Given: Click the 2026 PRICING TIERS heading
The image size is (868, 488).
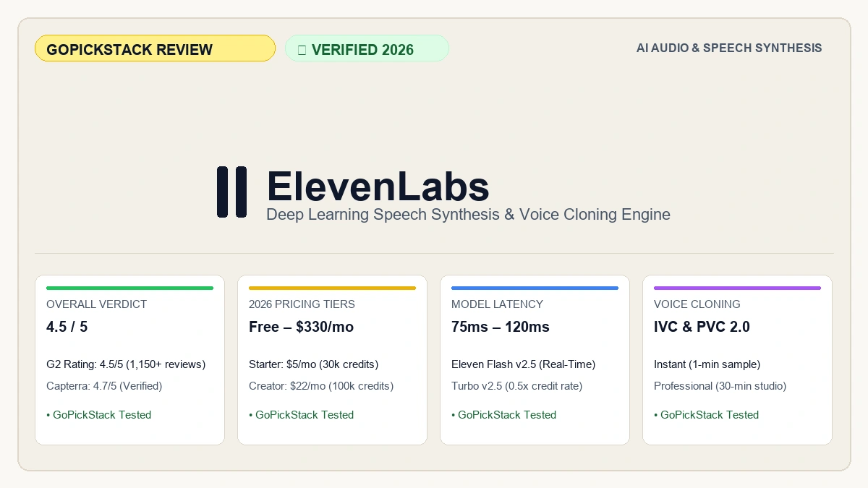Looking at the screenshot, I should [x=302, y=304].
